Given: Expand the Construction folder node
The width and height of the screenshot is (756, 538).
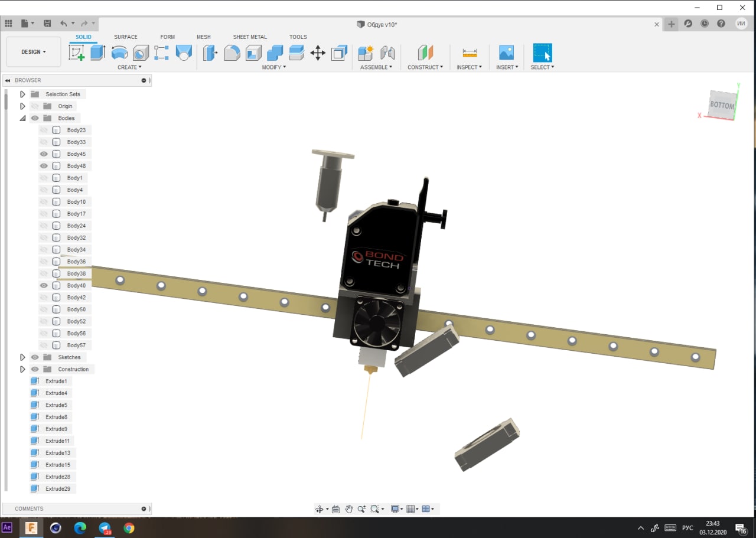Looking at the screenshot, I should (22, 369).
